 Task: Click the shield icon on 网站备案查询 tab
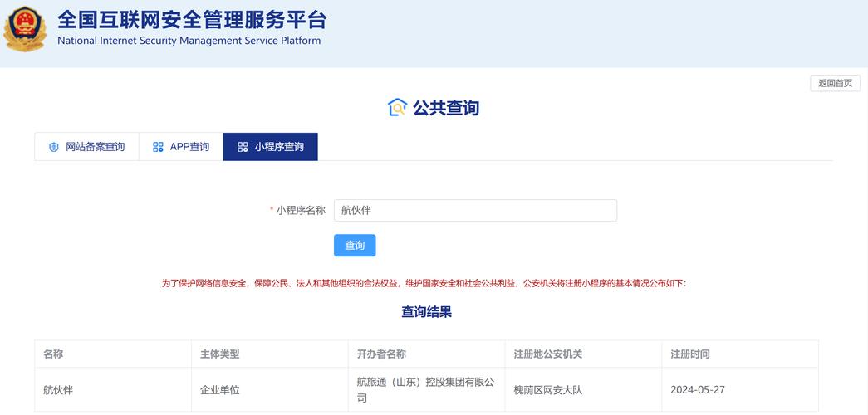[x=54, y=147]
